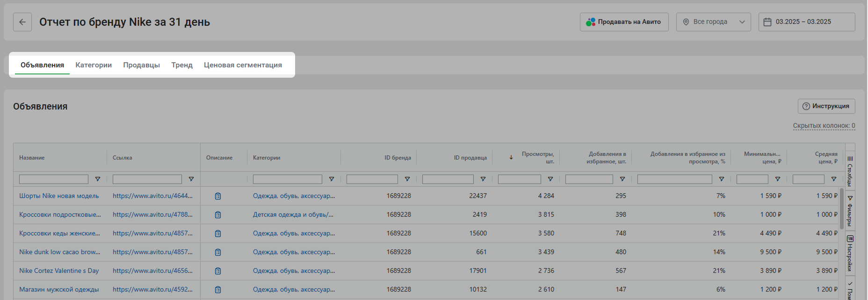Open the Шорты Nike новая модель listing

coord(59,196)
